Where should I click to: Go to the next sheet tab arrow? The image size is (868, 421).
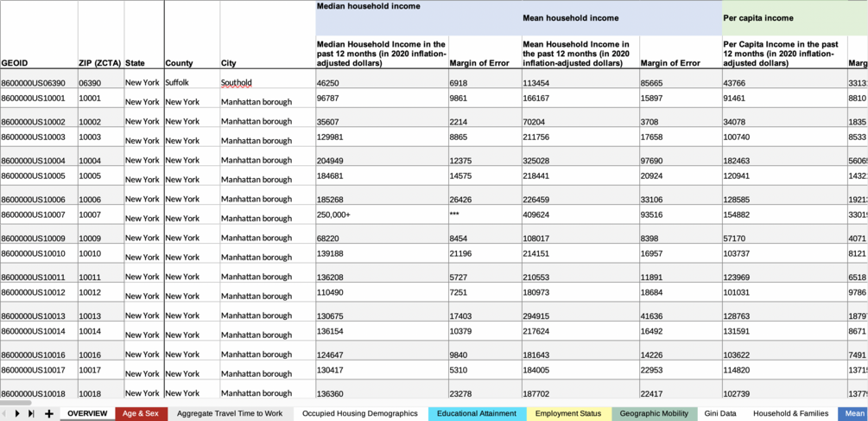17,413
